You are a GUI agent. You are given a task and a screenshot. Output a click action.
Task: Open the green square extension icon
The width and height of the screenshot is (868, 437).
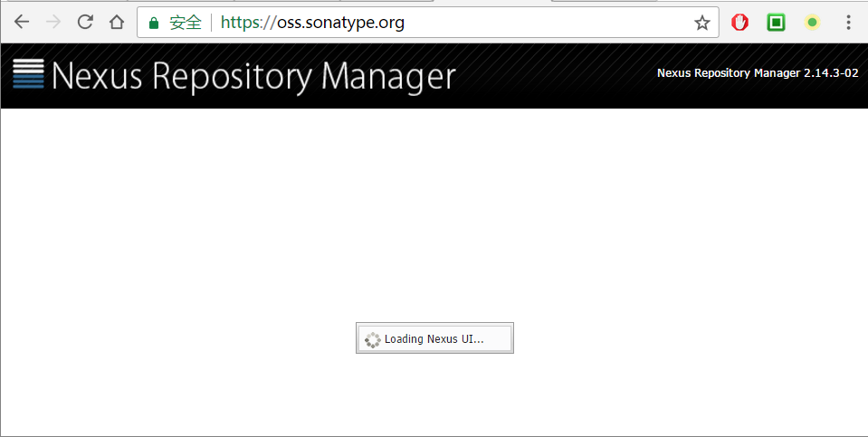[776, 22]
